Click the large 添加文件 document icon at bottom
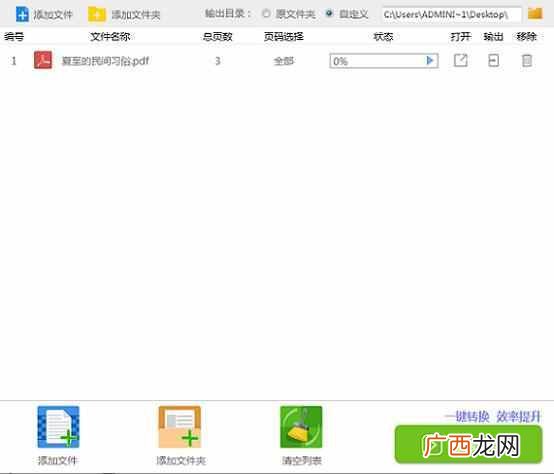Image resolution: width=554 pixels, height=474 pixels. coord(58,427)
